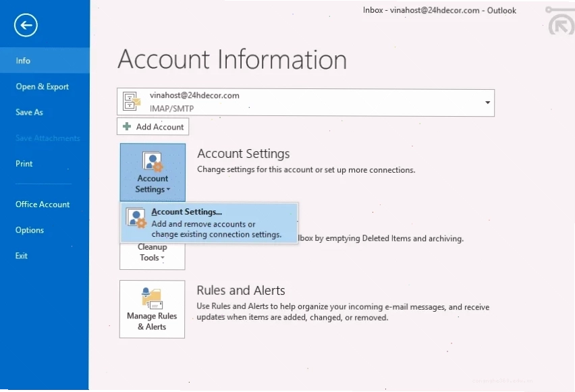Image resolution: width=575 pixels, height=392 pixels.
Task: Click the 'Use Rules and Alerts to help organize' text
Action: point(343,312)
